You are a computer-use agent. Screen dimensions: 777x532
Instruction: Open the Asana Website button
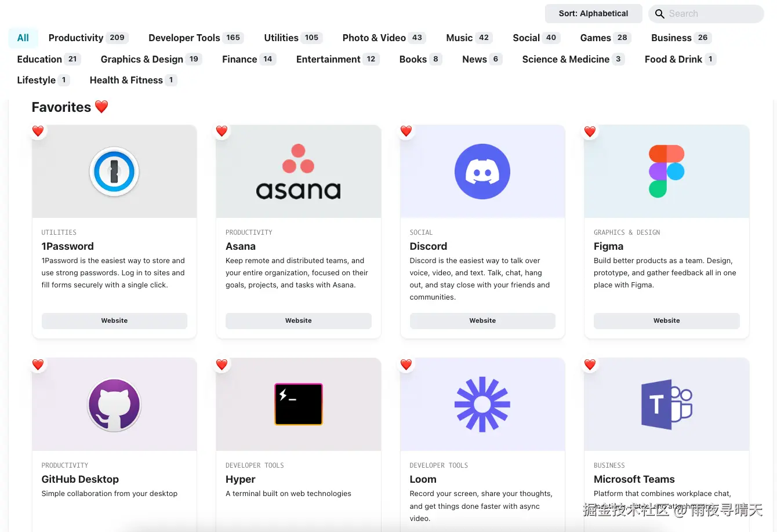298,320
